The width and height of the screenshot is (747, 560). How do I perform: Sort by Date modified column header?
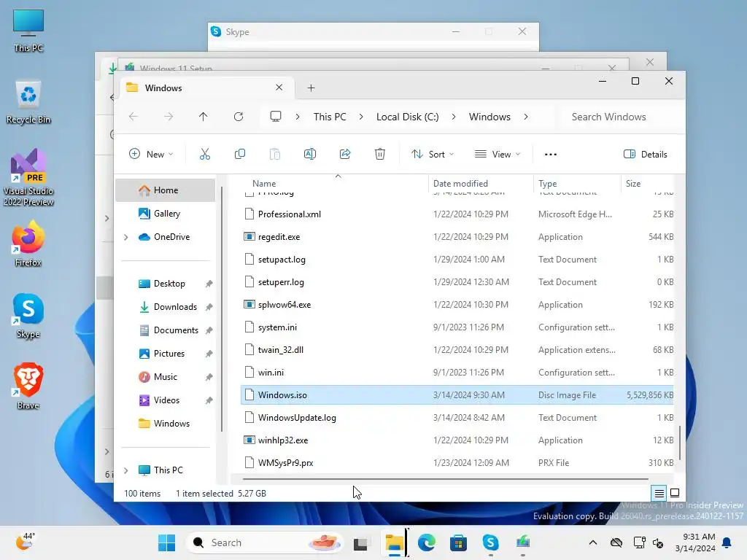click(x=481, y=184)
